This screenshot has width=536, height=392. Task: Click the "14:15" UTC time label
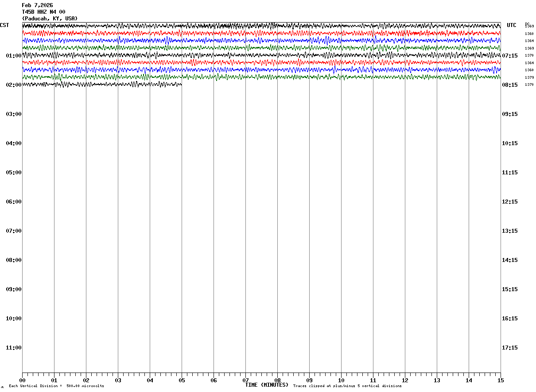[x=509, y=260]
